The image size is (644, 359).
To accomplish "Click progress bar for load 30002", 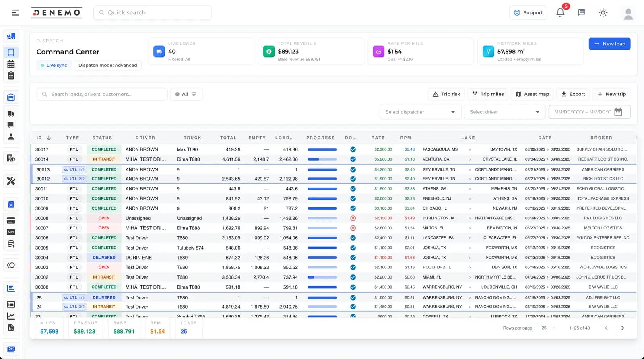I will coord(322,277).
